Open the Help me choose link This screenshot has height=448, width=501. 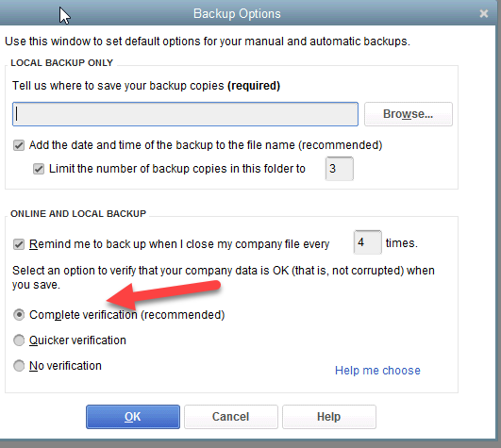coord(377,371)
